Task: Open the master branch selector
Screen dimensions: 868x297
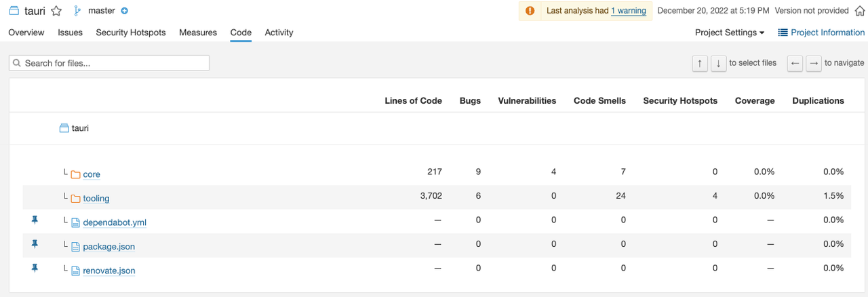Action: click(101, 11)
